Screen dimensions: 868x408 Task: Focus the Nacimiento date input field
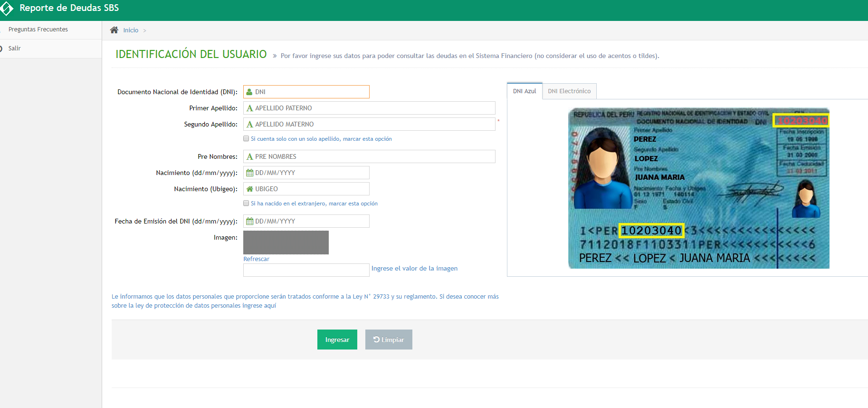click(306, 173)
